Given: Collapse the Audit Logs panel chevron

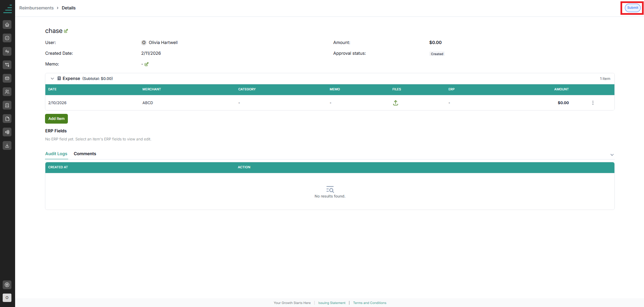Looking at the screenshot, I should [x=612, y=155].
